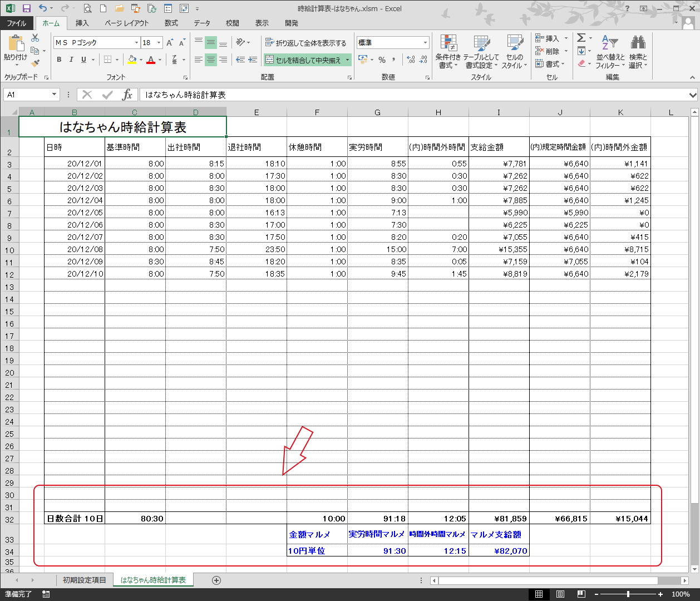Click the 検索と選択 binoculars icon
This screenshot has width=700, height=601.
(638, 51)
